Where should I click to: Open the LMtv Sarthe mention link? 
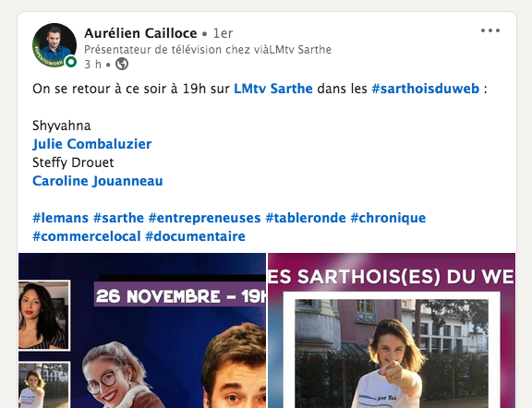click(273, 89)
